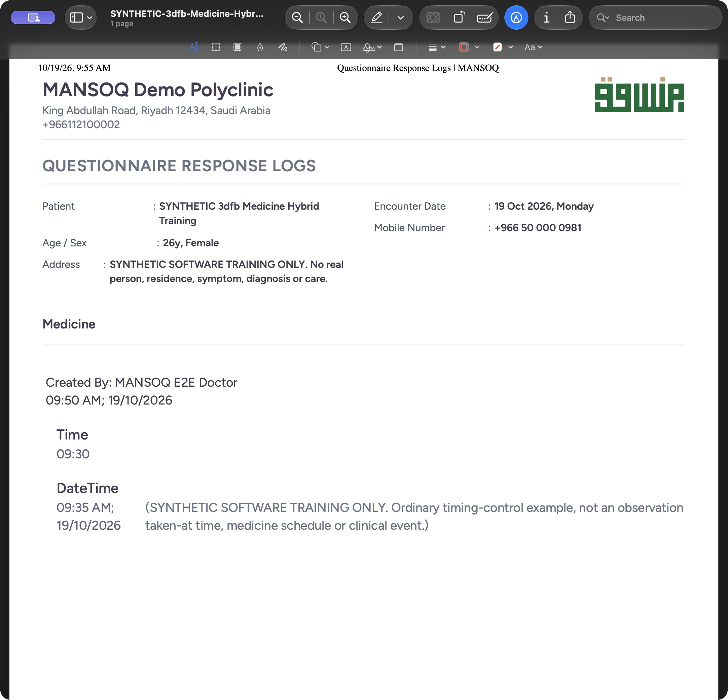728x700 pixels.
Task: Click the '26y, Female' value
Action: point(191,243)
